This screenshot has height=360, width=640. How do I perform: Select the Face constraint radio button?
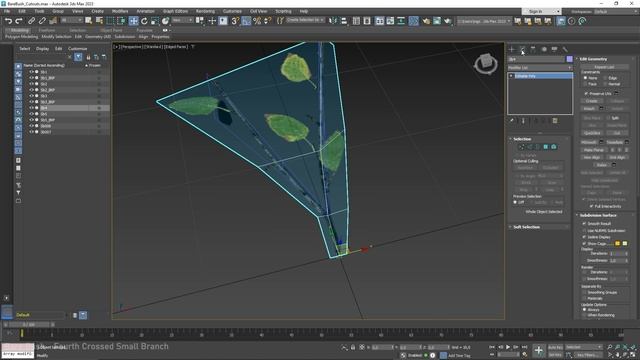[x=585, y=84]
